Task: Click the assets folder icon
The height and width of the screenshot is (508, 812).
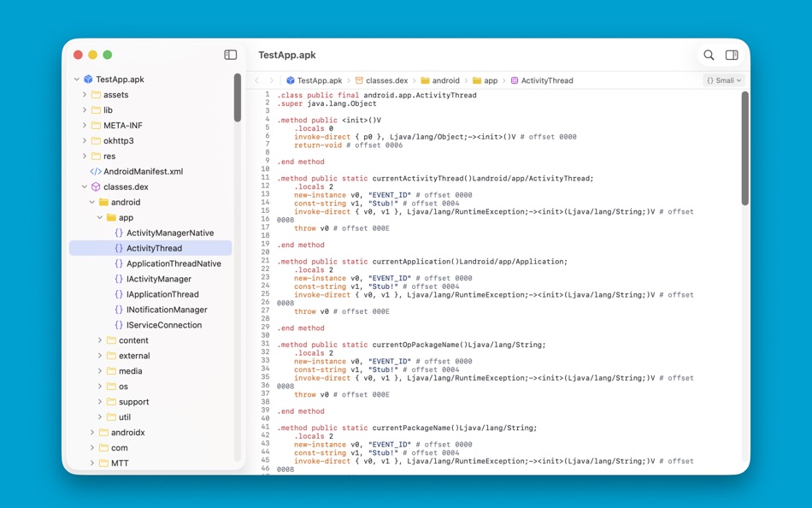Action: [96, 95]
